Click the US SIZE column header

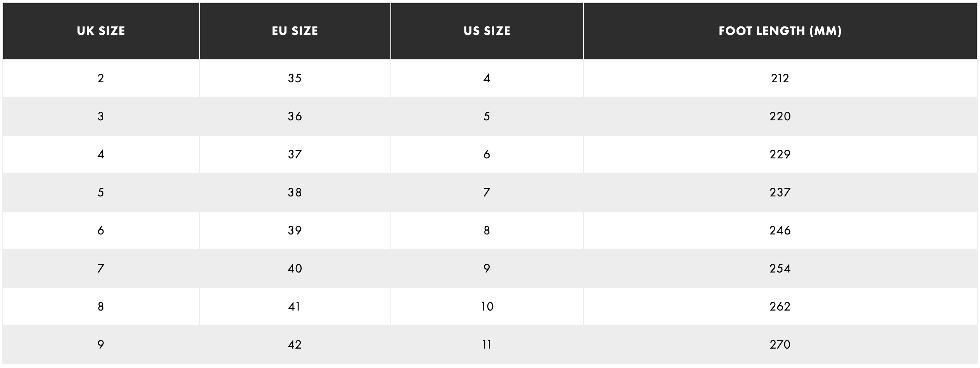pyautogui.click(x=487, y=31)
